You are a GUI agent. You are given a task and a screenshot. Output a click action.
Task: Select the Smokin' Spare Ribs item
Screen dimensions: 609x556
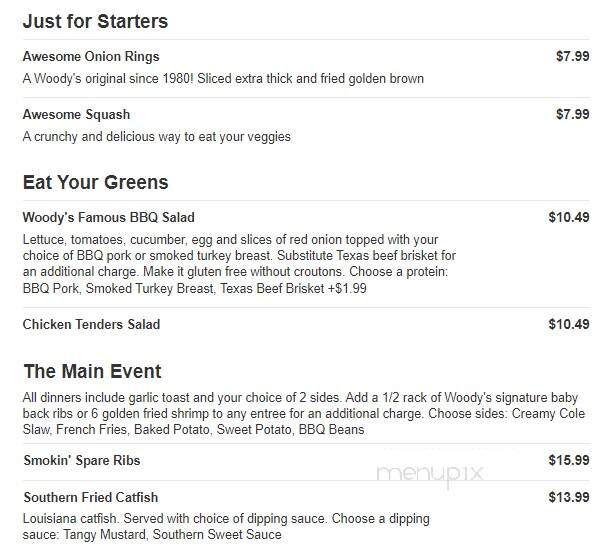click(82, 460)
